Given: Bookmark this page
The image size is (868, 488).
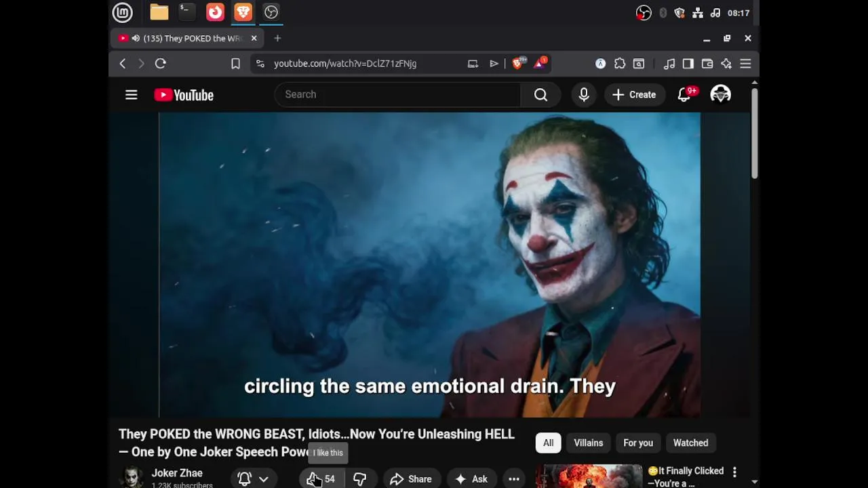Looking at the screenshot, I should point(235,64).
